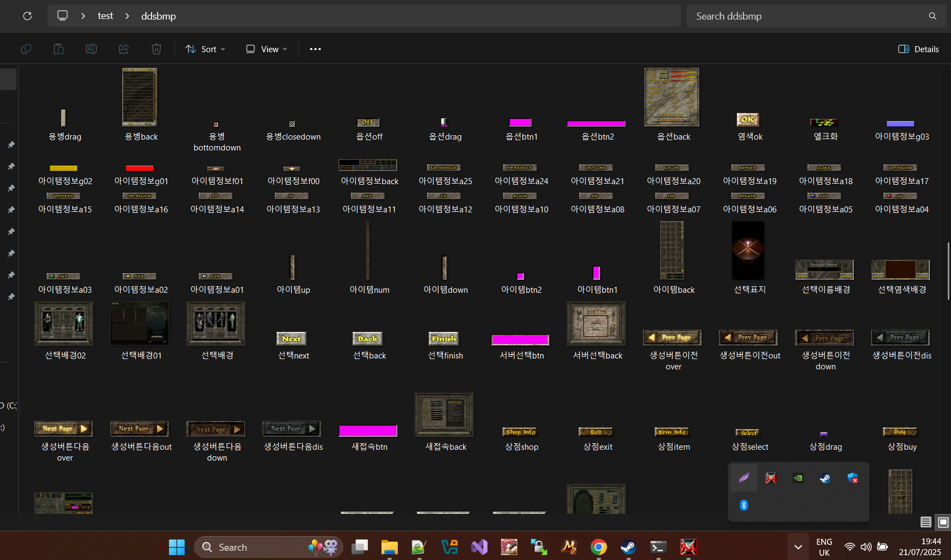Viewport: 951px width, 560px height.
Task: Expand the chevron before the test breadcrumb
Action: 83,16
